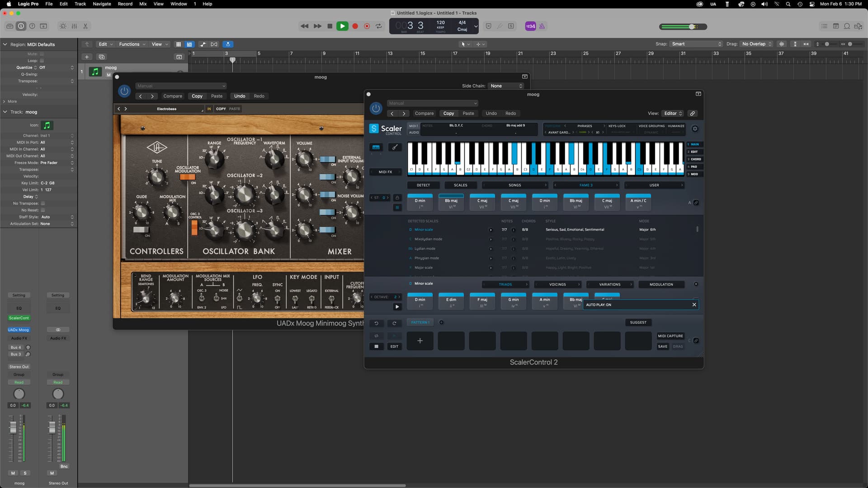Viewport: 868px width, 488px height.
Task: Click the red Record button
Action: 355,26
